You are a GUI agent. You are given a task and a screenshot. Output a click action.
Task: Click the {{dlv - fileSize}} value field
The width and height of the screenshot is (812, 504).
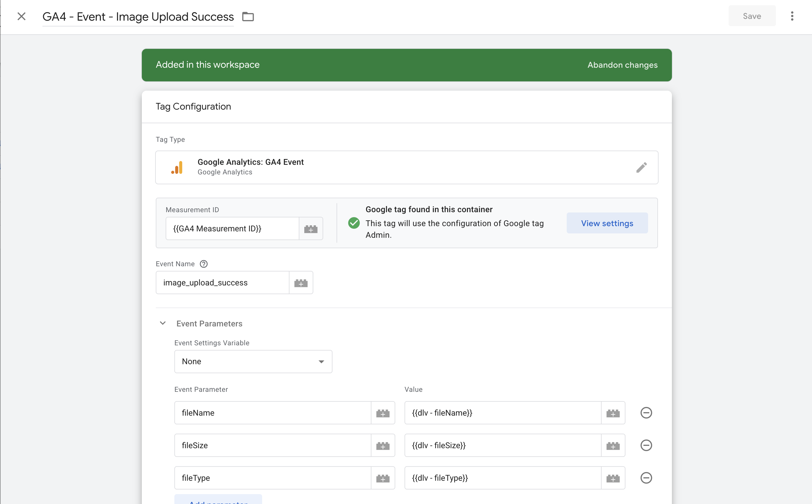click(x=503, y=445)
